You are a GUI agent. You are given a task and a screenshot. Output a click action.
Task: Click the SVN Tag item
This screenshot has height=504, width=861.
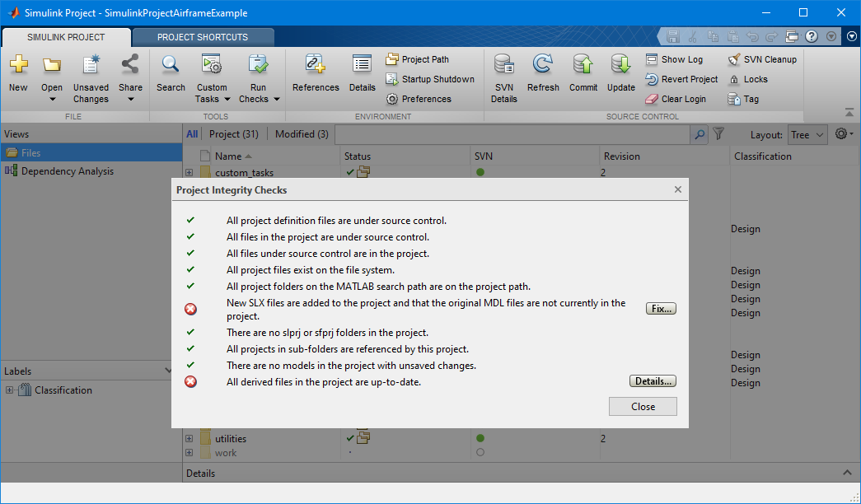tap(743, 99)
